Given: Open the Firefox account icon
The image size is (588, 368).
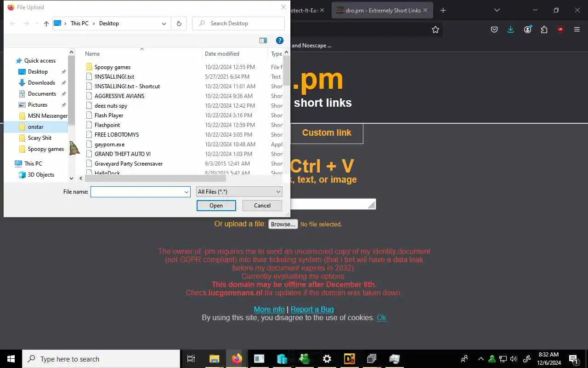Looking at the screenshot, I should click(527, 29).
